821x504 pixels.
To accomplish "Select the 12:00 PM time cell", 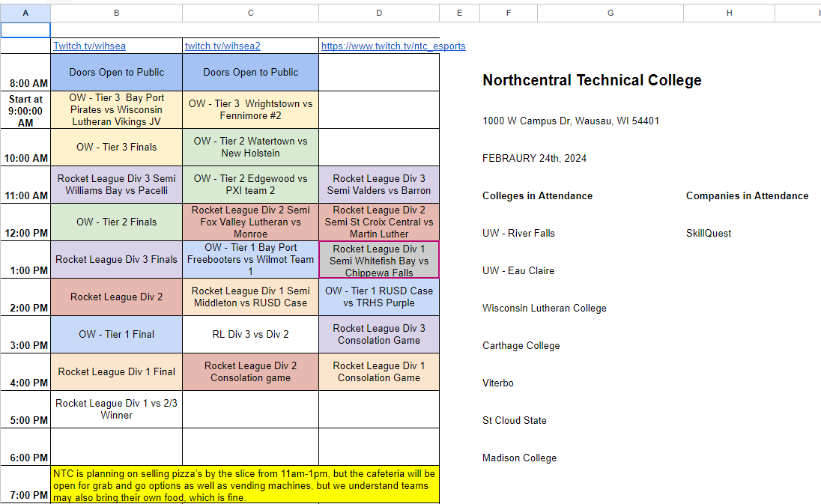I will pos(25,222).
